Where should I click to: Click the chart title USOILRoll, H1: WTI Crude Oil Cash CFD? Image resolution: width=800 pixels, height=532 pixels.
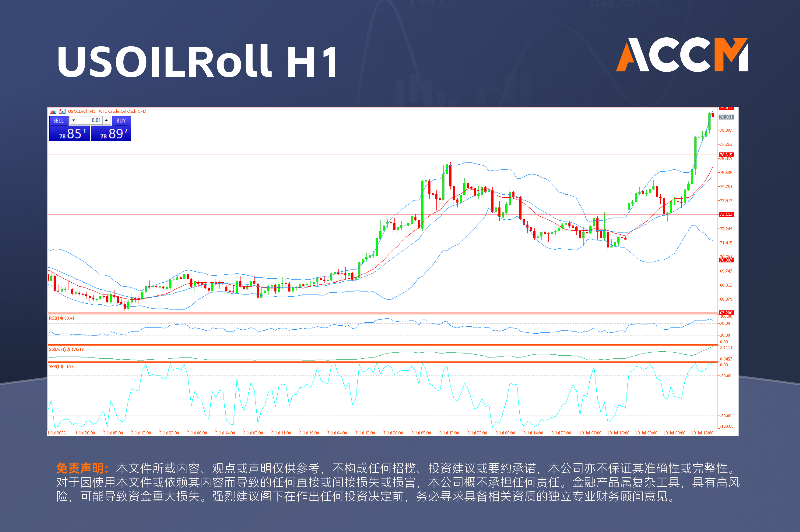(x=107, y=111)
